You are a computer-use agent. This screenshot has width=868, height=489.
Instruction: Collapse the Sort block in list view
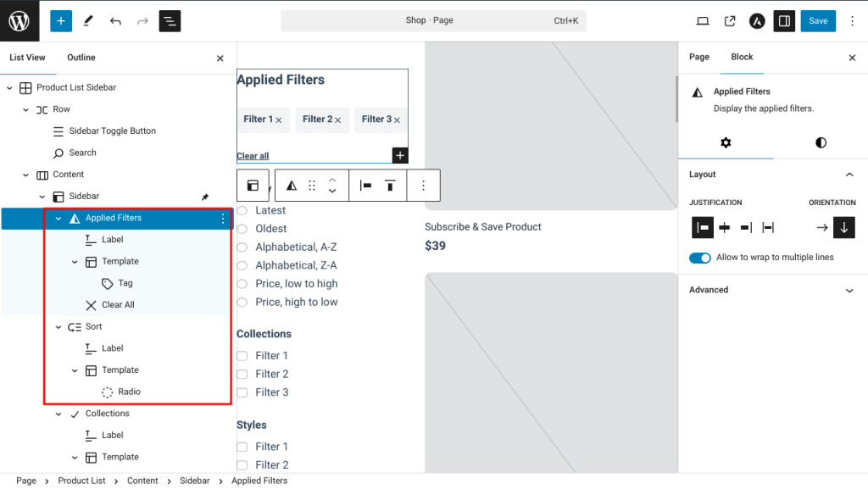click(58, 327)
